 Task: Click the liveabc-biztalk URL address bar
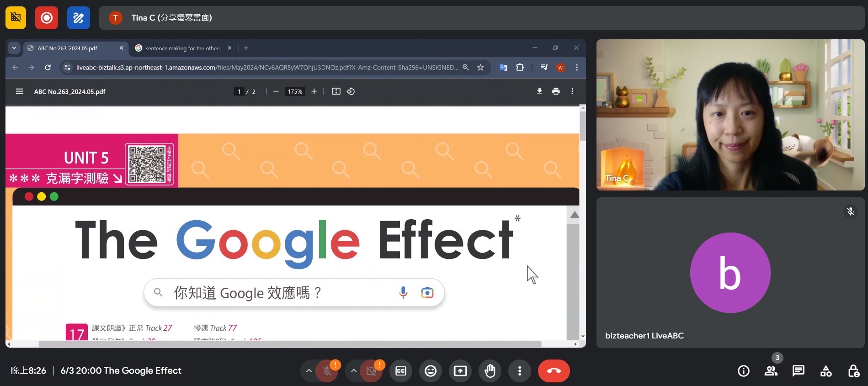(x=267, y=68)
